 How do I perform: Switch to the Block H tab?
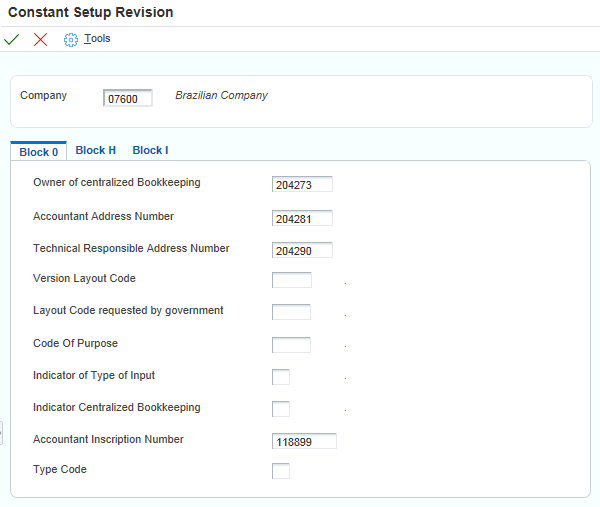click(x=96, y=150)
